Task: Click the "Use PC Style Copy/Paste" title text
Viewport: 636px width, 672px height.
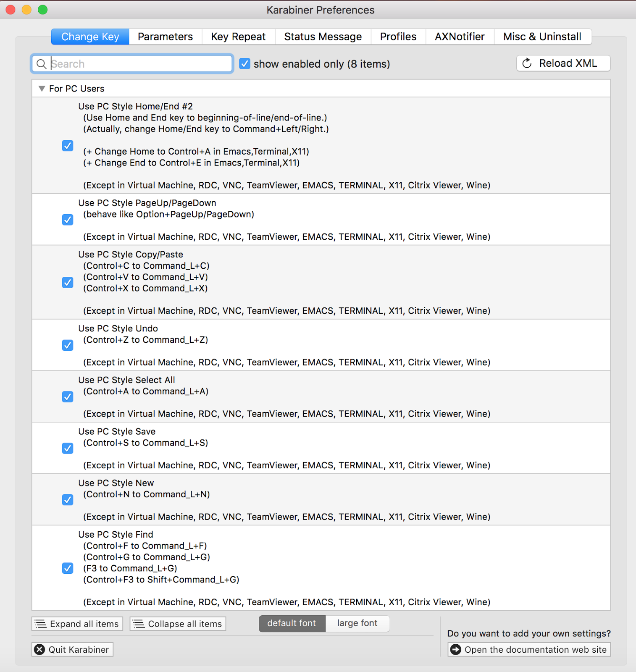Action: pos(131,255)
